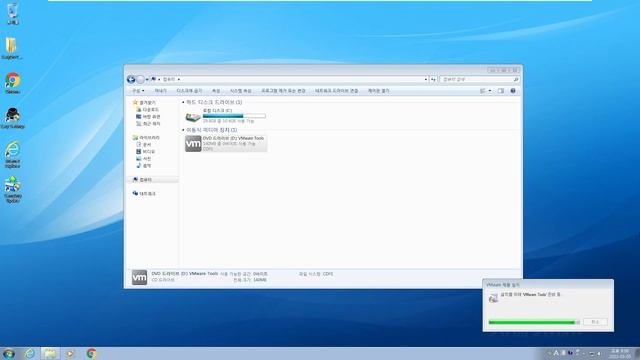
Task: Launch Chrome from the desktop shortcut
Action: 12,83
